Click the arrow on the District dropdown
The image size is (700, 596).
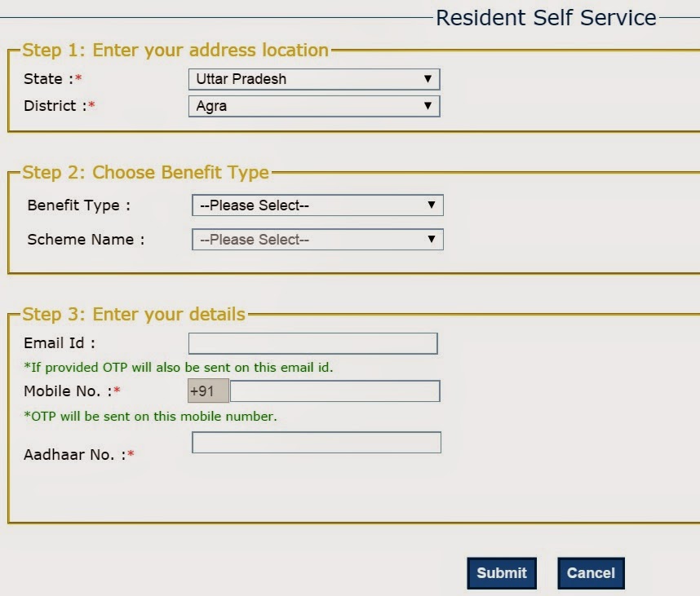[428, 106]
